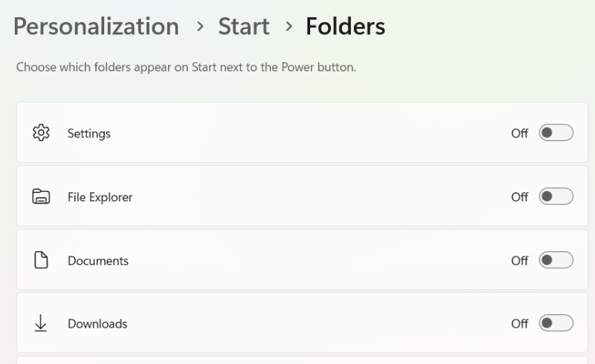Click the Settings row label
The height and width of the screenshot is (364, 595).
click(89, 134)
